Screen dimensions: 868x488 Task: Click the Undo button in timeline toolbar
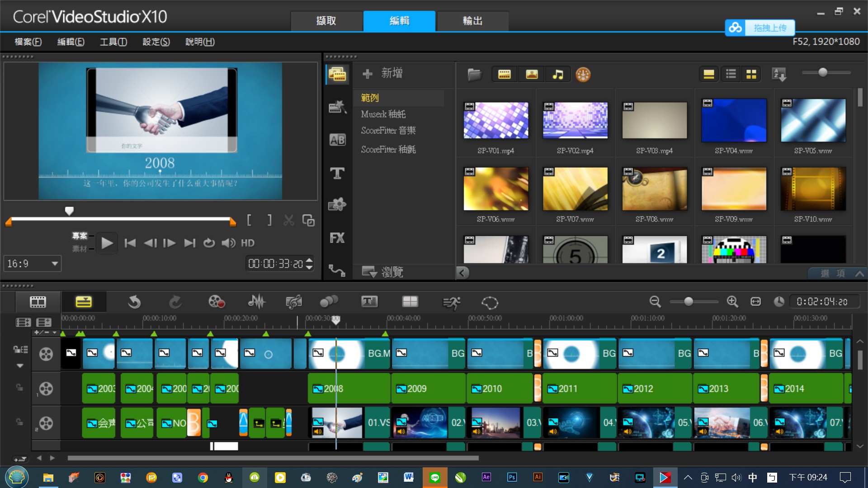tap(134, 302)
